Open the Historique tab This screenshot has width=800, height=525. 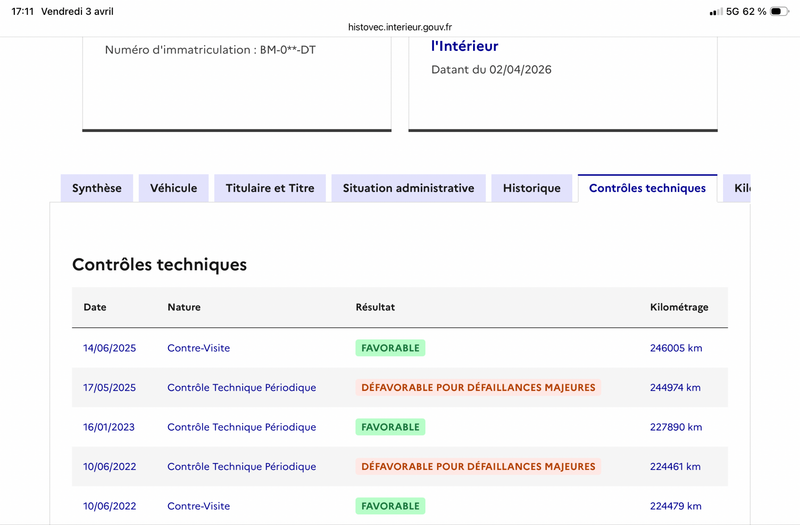tap(532, 188)
